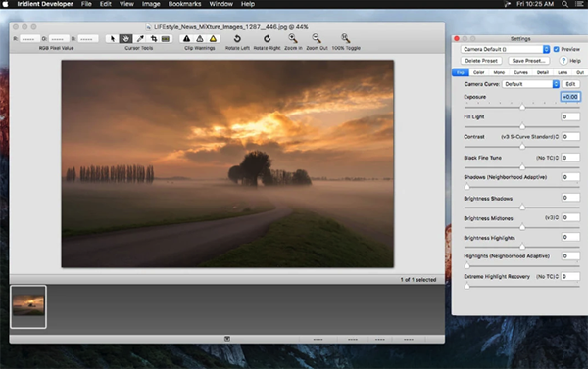Zoom in on the image
The height and width of the screenshot is (369, 588).
pos(293,38)
